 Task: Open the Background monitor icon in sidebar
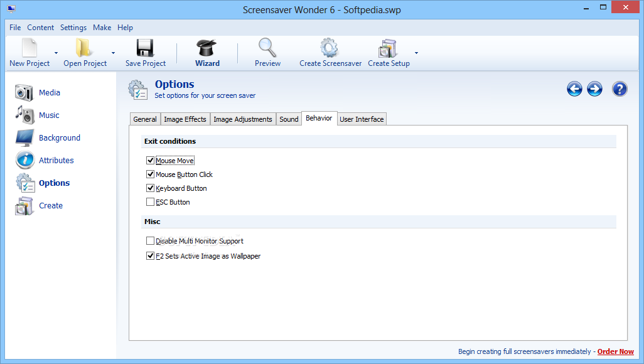[25, 137]
